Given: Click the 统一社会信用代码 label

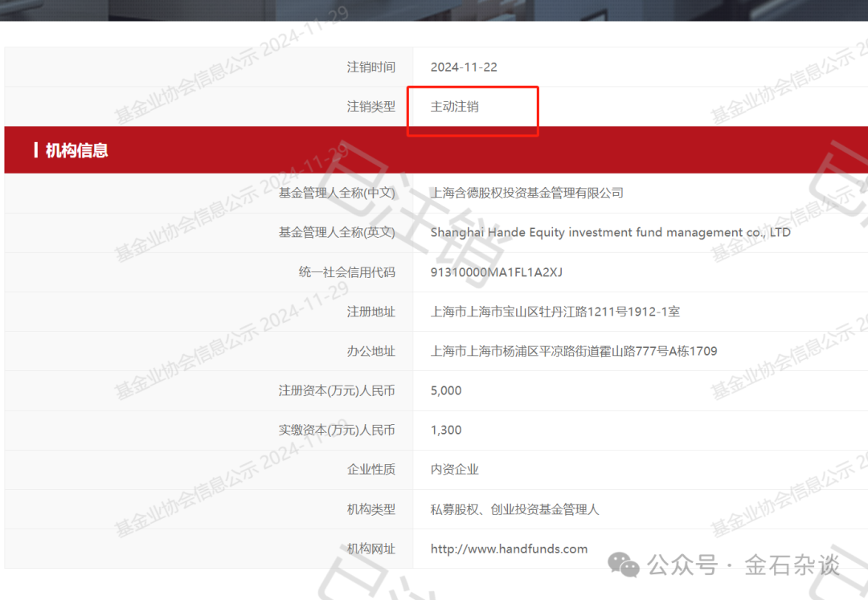Looking at the screenshot, I should pyautogui.click(x=346, y=272).
